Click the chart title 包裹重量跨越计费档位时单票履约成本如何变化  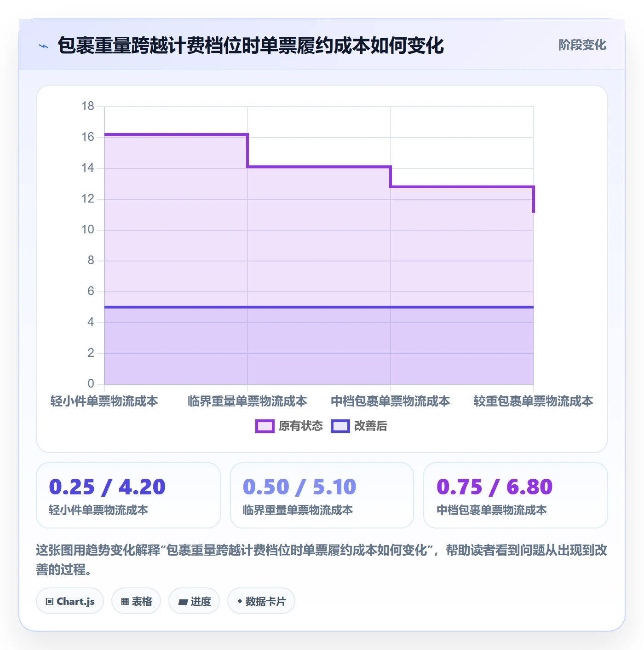(x=251, y=46)
